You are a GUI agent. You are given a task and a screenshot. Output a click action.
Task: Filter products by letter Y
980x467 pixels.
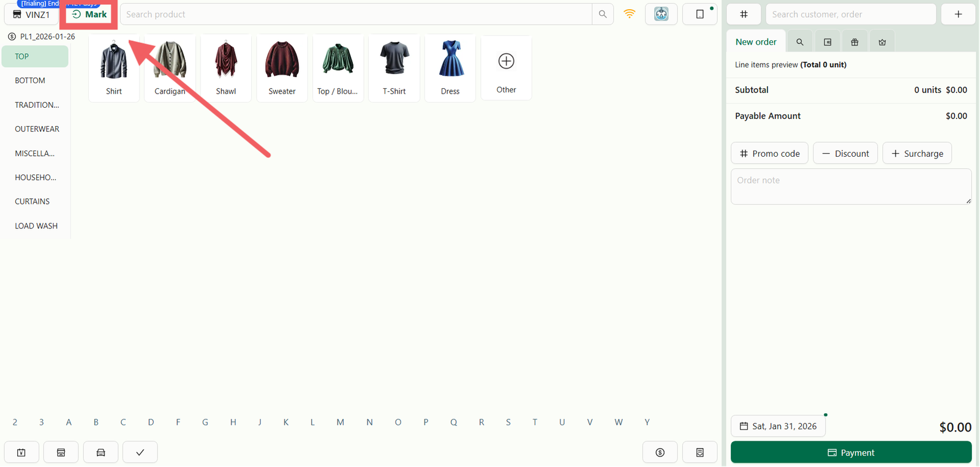pos(647,422)
